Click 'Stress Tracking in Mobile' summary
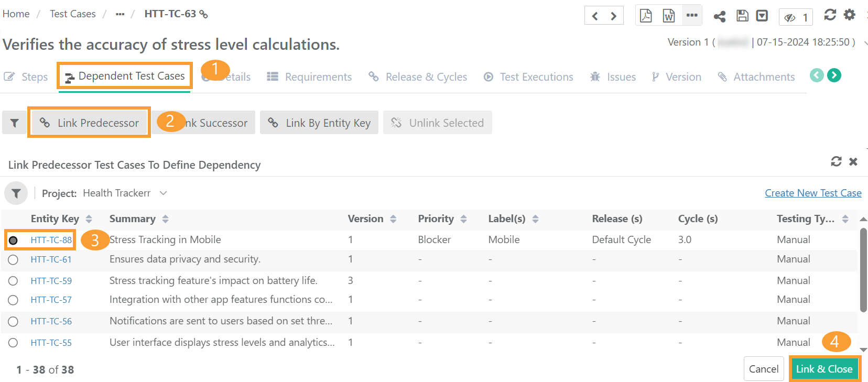This screenshot has height=382, width=868. point(165,239)
